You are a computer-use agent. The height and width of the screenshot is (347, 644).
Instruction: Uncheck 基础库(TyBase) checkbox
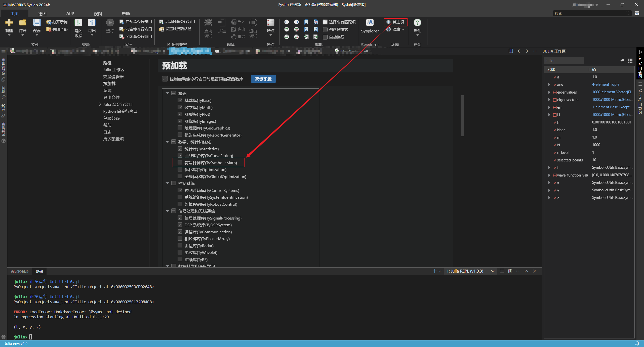(x=180, y=100)
